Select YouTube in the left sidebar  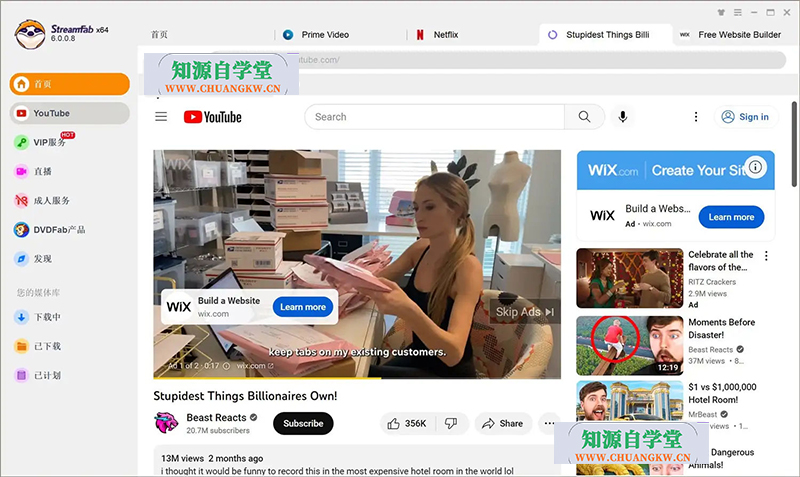point(70,113)
